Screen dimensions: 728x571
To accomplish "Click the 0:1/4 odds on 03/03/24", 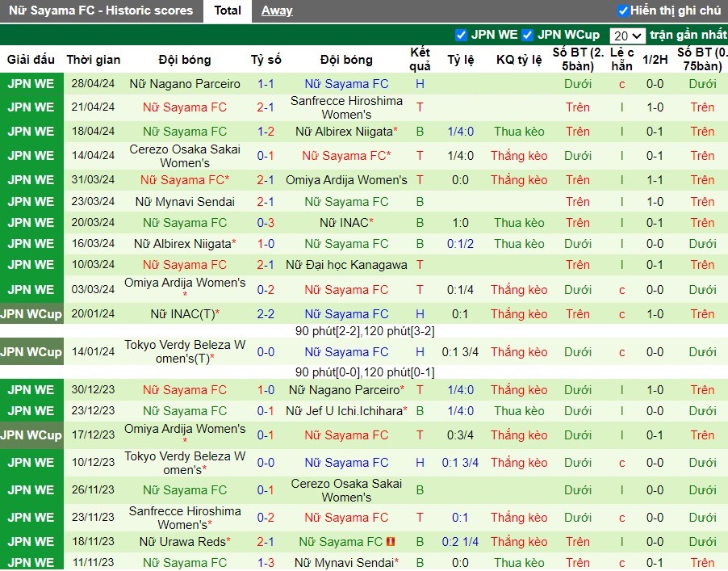I will click(460, 289).
